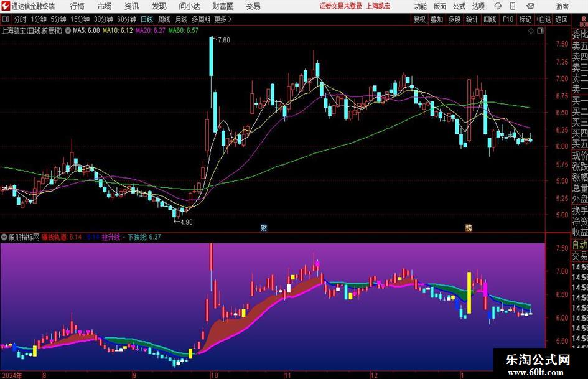
Task: Expand main chart indicator dropdown arrow
Action: click(68, 30)
